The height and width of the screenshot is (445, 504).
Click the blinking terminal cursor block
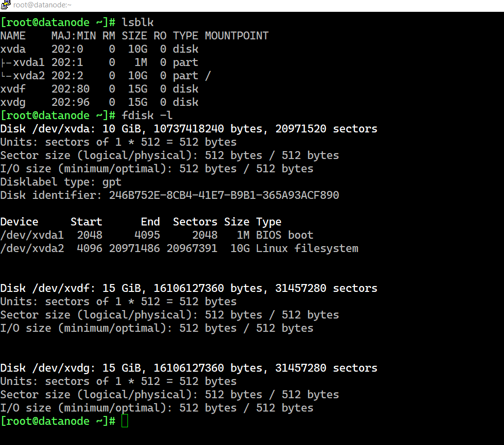click(x=125, y=421)
